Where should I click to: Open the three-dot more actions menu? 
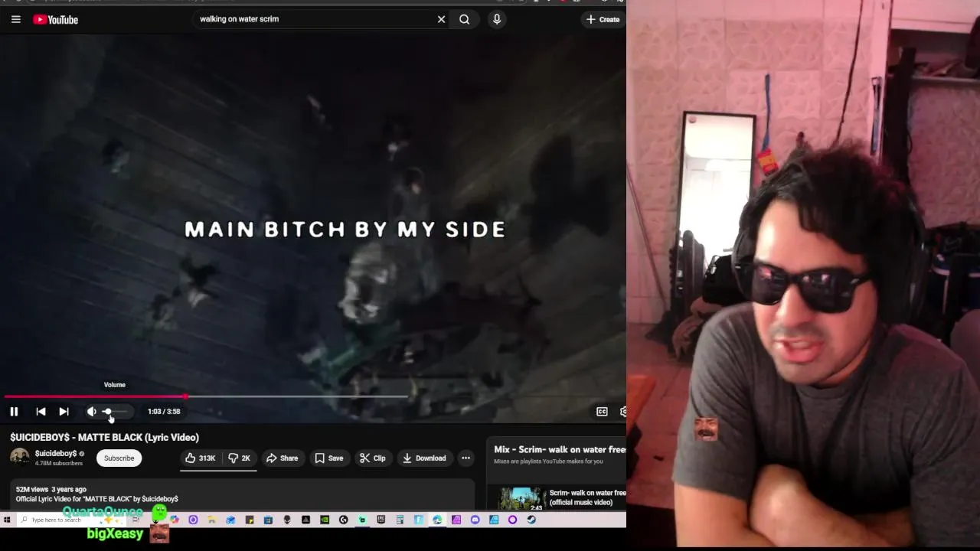(465, 458)
